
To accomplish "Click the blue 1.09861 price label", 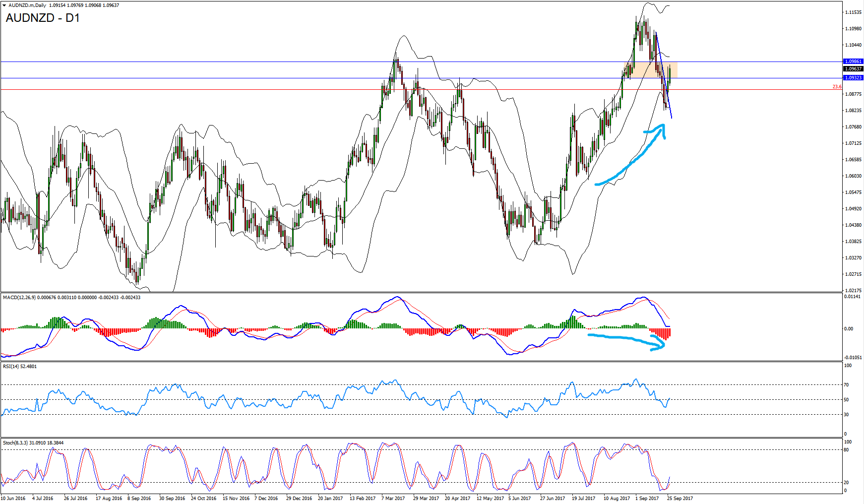I will click(853, 62).
